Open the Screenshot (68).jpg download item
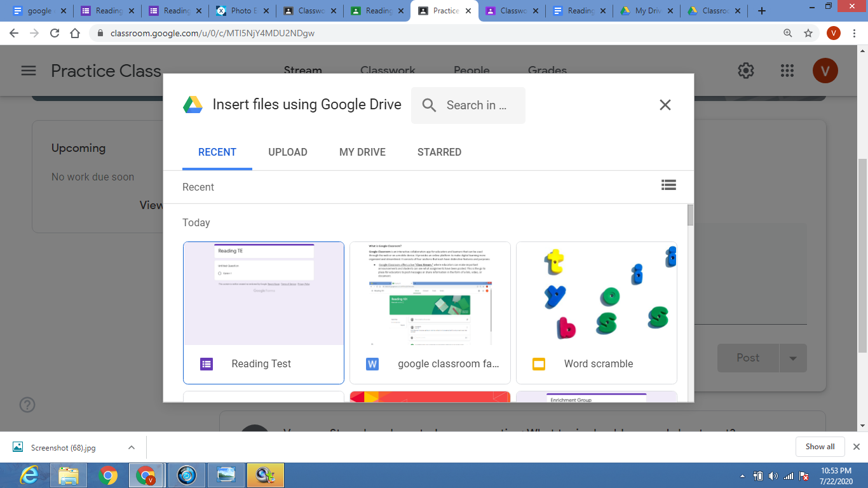The height and width of the screenshot is (488, 868). (x=64, y=447)
